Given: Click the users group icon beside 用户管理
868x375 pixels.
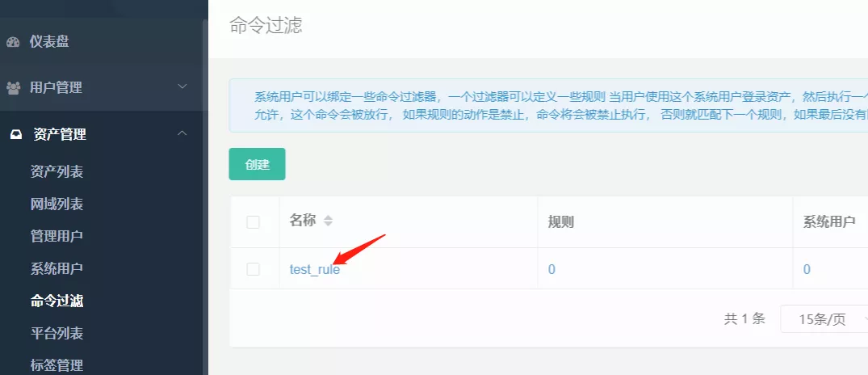Looking at the screenshot, I should [x=13, y=87].
